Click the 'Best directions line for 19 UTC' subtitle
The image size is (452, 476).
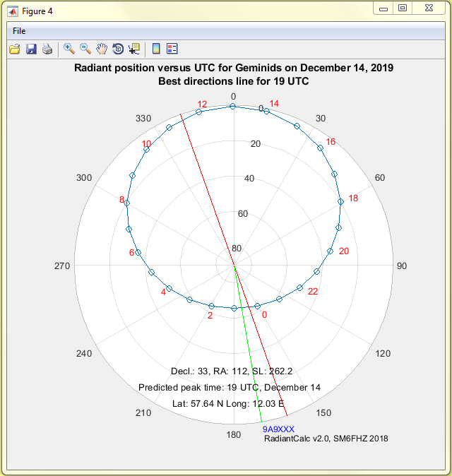click(x=234, y=81)
